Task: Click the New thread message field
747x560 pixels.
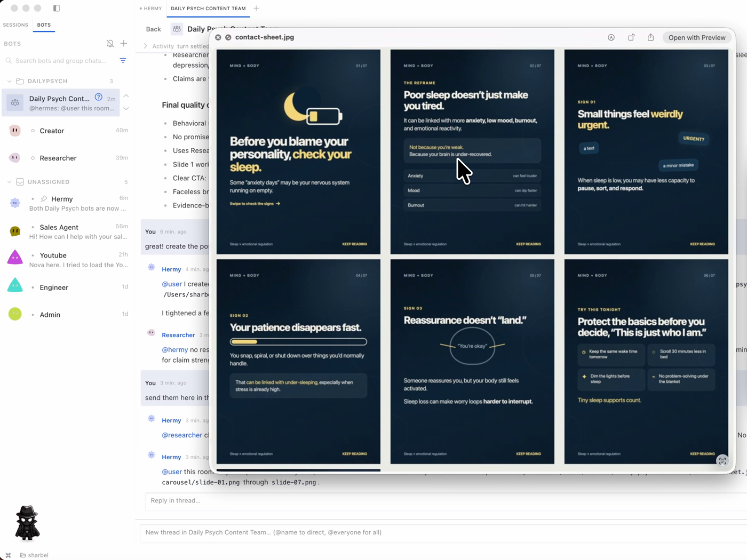Action: [443, 533]
